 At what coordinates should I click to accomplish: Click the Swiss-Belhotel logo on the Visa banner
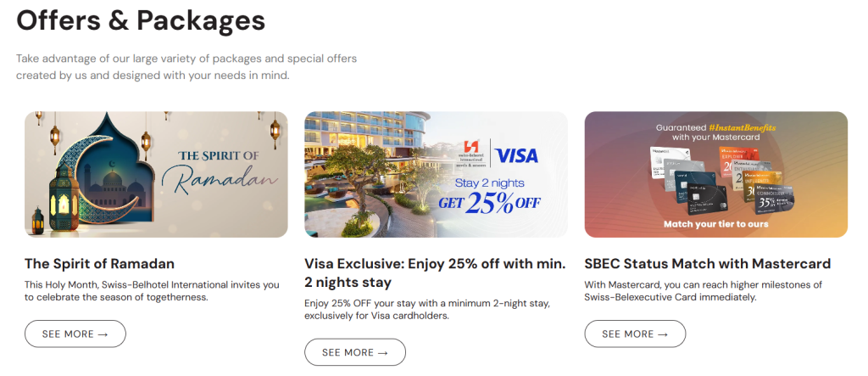tap(470, 154)
